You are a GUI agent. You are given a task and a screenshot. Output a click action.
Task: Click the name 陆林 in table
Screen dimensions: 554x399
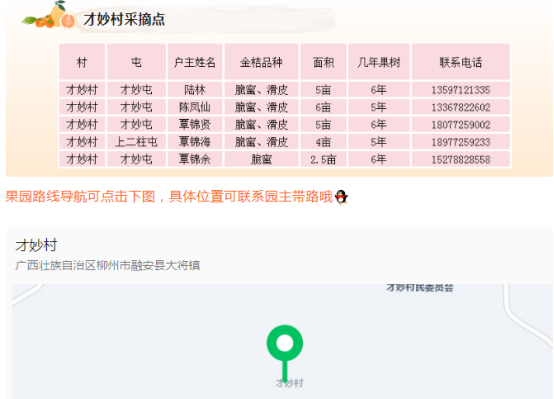point(195,90)
